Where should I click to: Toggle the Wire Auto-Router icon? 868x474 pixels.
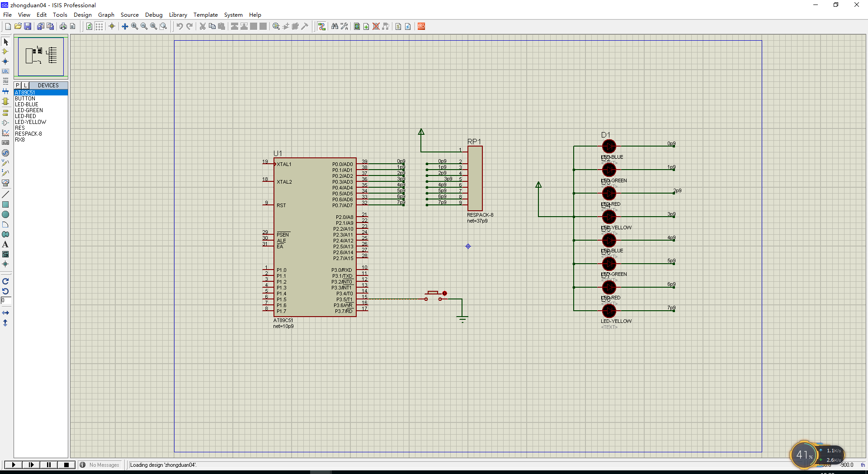pyautogui.click(x=321, y=26)
